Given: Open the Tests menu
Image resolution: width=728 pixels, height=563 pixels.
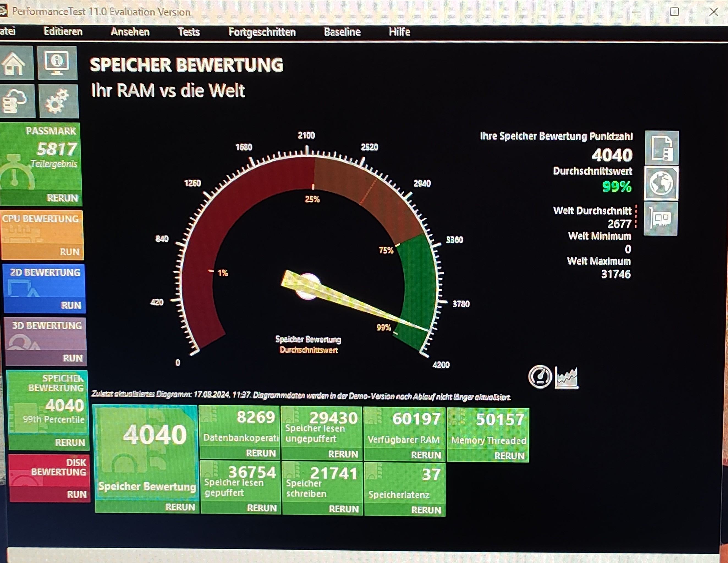Looking at the screenshot, I should click(188, 32).
